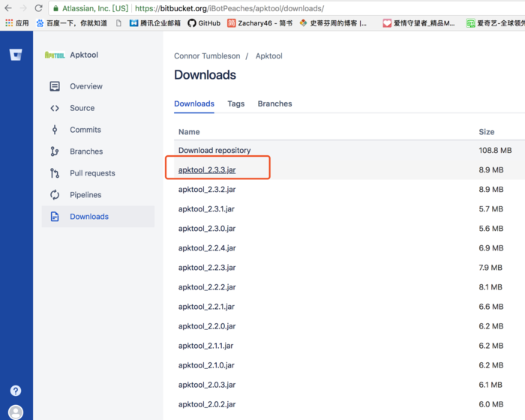
Task: Download apktool_2.2.2.jar
Action: 207,287
